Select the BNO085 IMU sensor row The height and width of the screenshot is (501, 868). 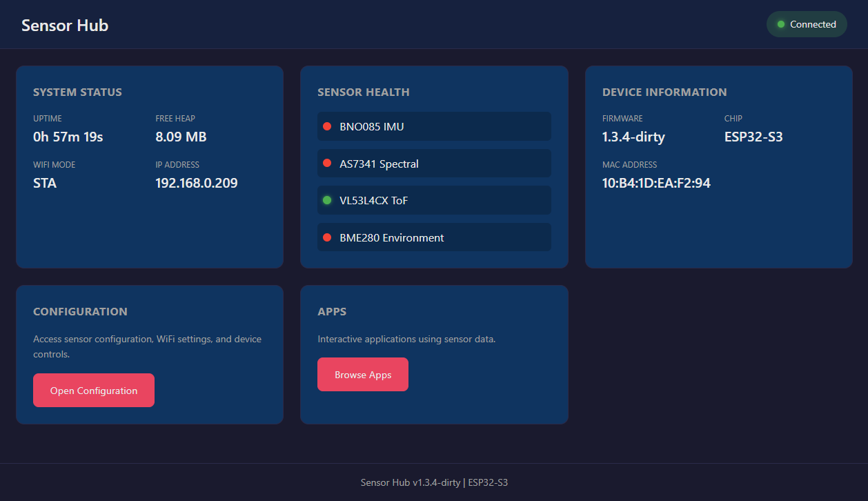coord(434,126)
